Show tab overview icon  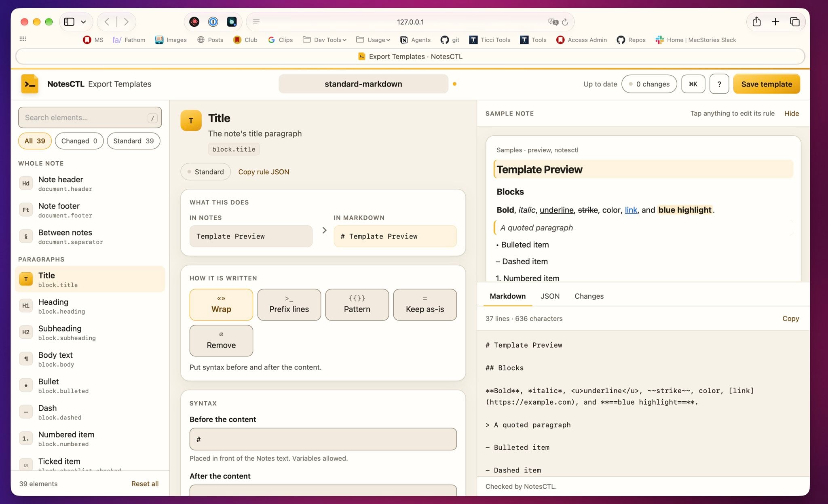coord(794,22)
